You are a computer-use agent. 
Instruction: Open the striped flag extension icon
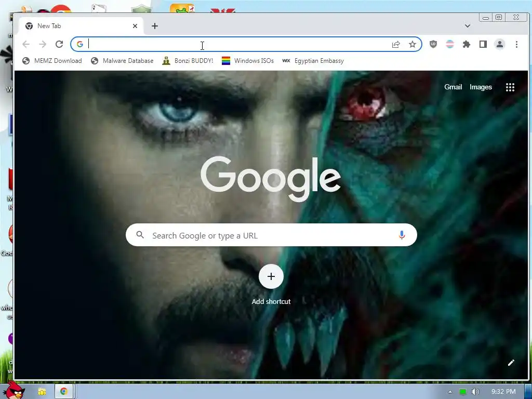[x=450, y=44]
